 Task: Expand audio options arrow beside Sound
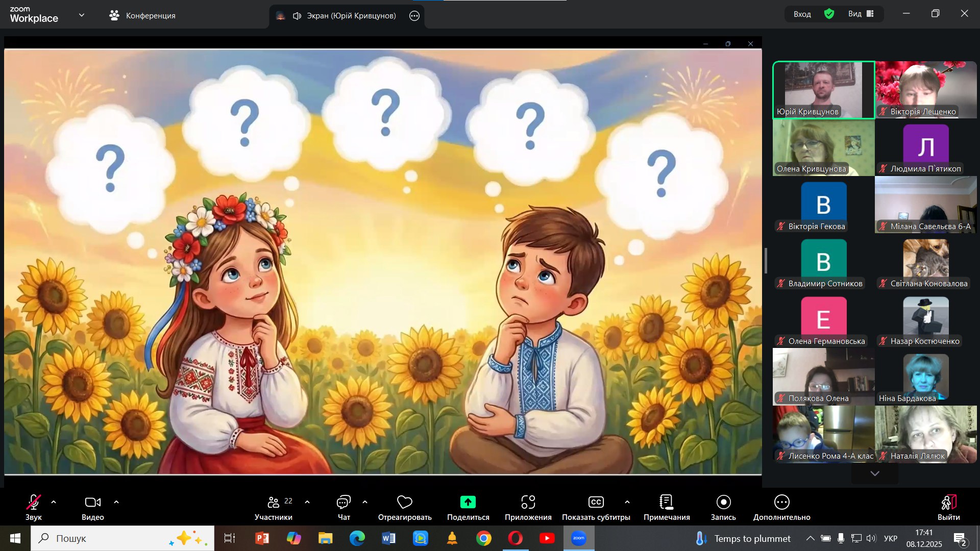(x=54, y=503)
